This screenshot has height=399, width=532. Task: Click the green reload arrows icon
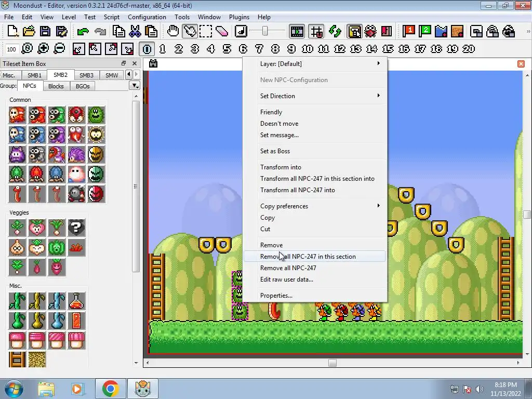335,32
